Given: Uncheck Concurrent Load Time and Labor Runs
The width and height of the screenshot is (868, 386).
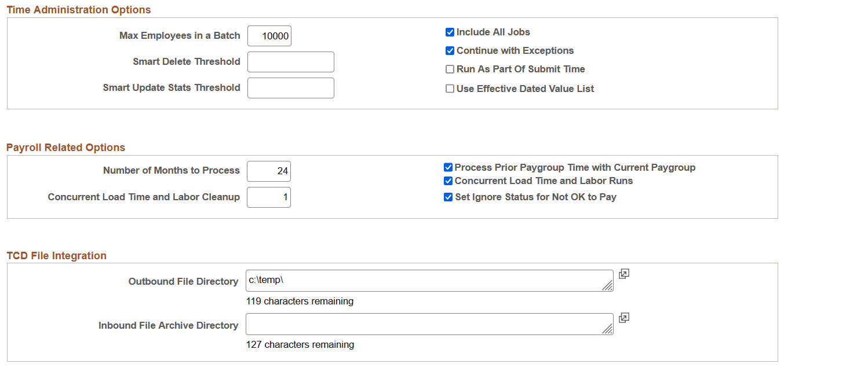Looking at the screenshot, I should tap(448, 181).
